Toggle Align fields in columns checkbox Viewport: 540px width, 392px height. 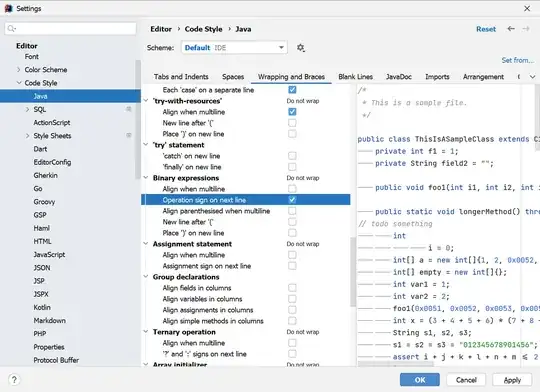[x=292, y=288]
